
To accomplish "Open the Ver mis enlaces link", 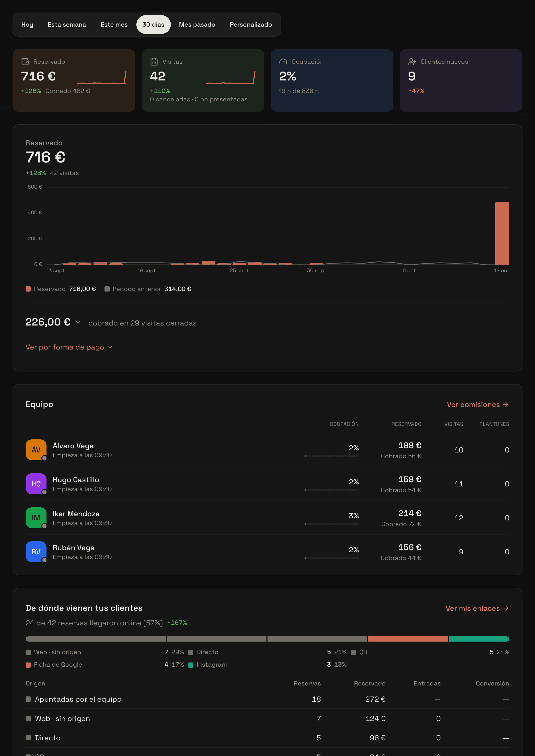I will click(477, 608).
